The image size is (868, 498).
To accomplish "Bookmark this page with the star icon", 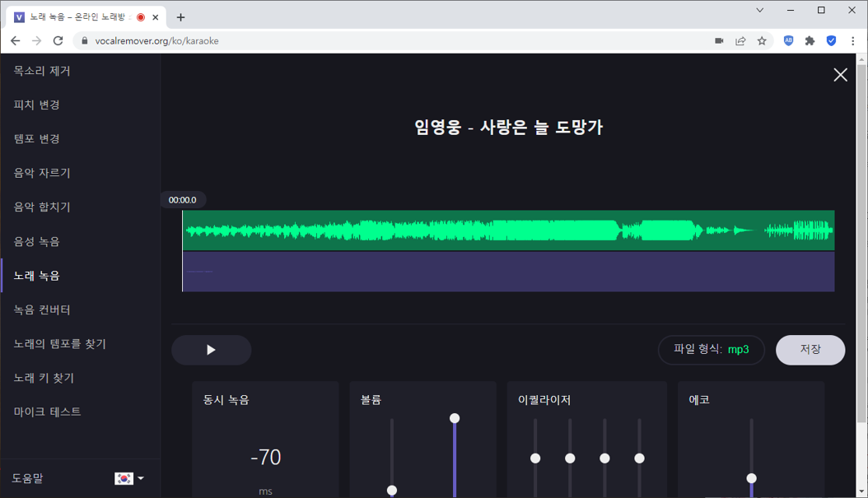I will 762,40.
